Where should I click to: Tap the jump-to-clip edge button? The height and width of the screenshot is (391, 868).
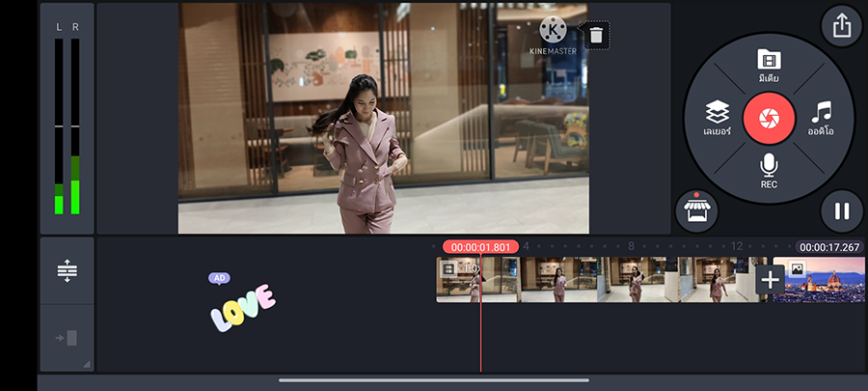point(67,338)
